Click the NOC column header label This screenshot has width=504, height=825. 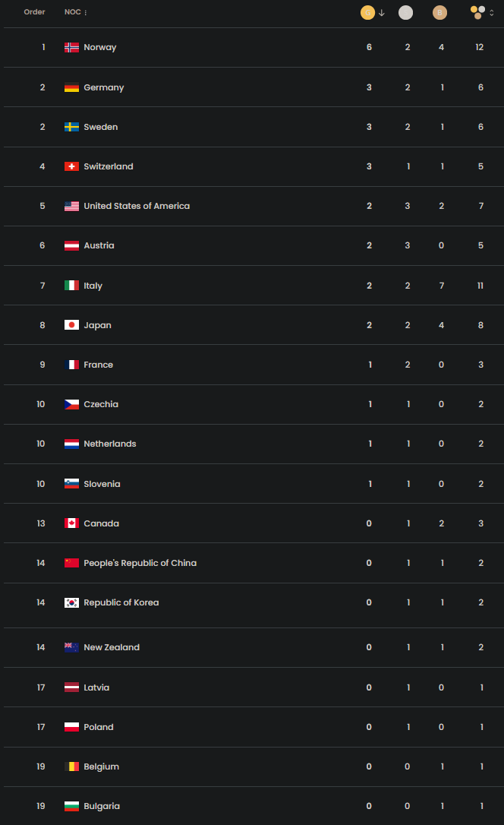pos(72,12)
